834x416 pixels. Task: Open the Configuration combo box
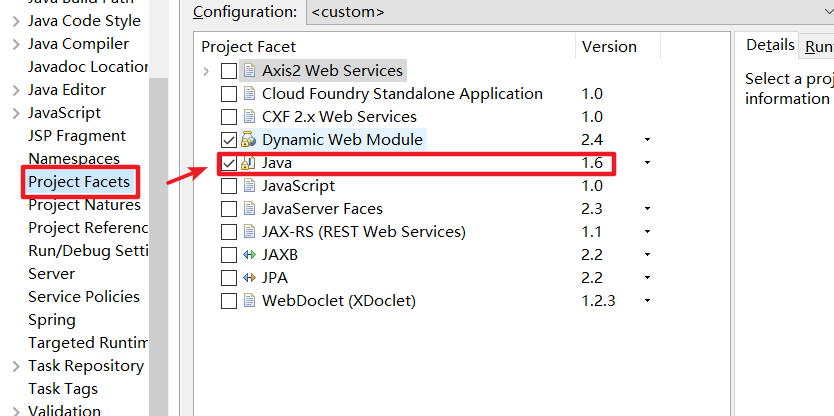(570, 12)
